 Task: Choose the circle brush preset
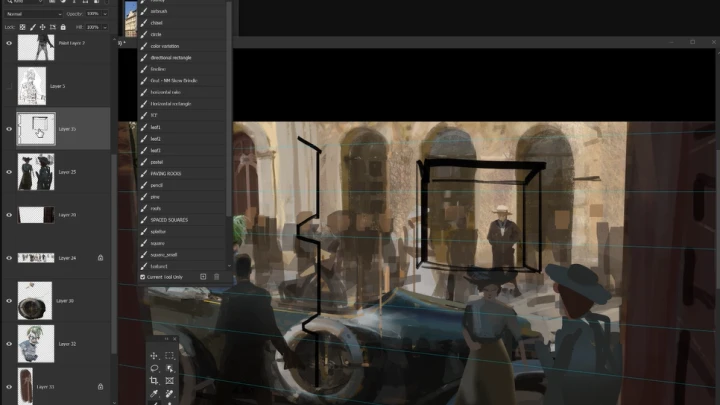click(182, 34)
